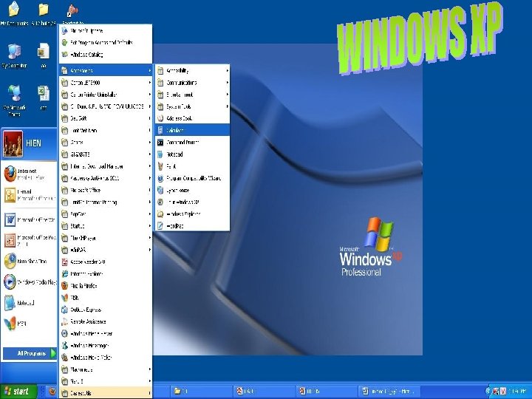This screenshot has height=399, width=532.
Task: Click the My Network Places desktop icon
Action: (14, 94)
